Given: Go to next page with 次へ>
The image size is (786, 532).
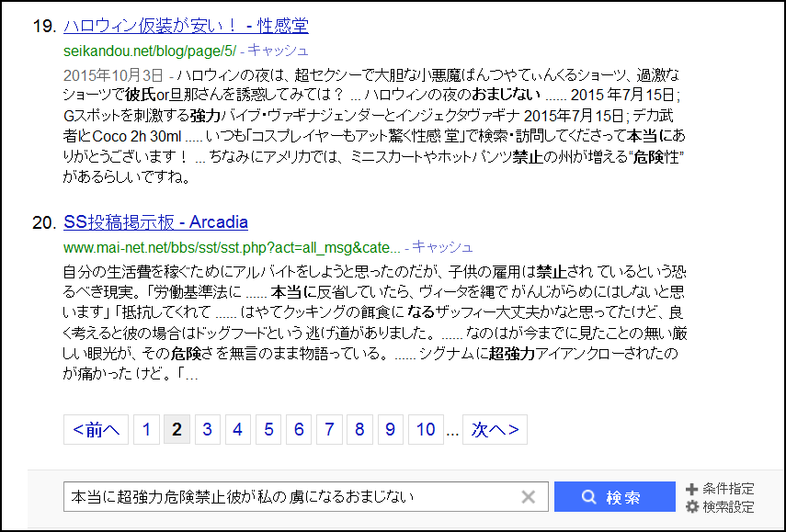Looking at the screenshot, I should (x=495, y=429).
